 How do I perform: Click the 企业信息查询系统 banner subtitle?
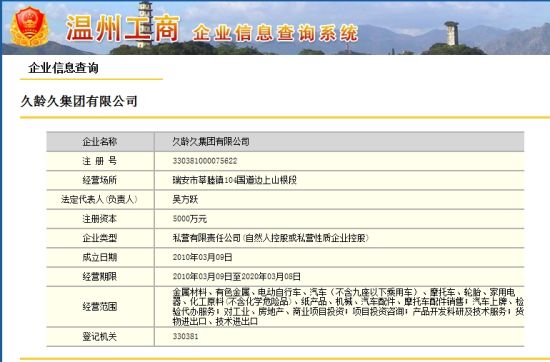[275, 33]
